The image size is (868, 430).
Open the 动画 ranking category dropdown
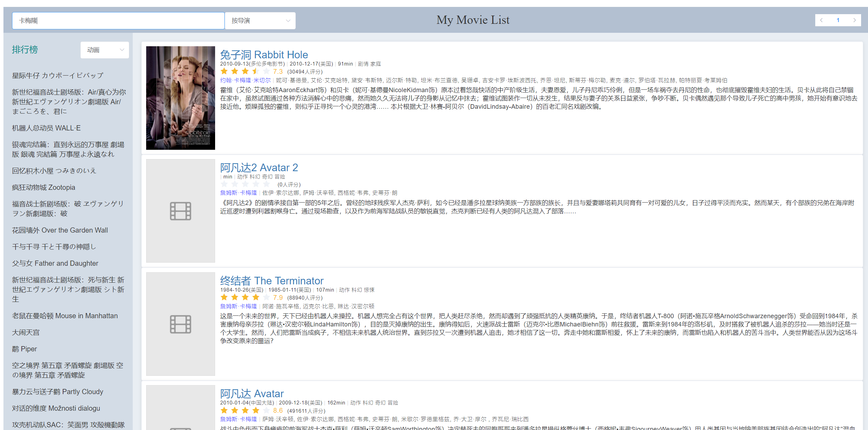coord(104,50)
